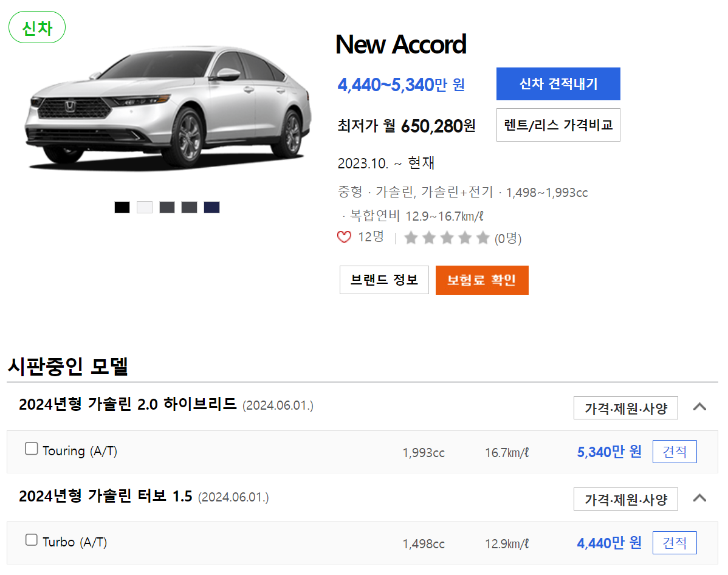Tick the Touring (A/T) checkbox
Viewport: 728px width, 575px height.
click(x=31, y=449)
